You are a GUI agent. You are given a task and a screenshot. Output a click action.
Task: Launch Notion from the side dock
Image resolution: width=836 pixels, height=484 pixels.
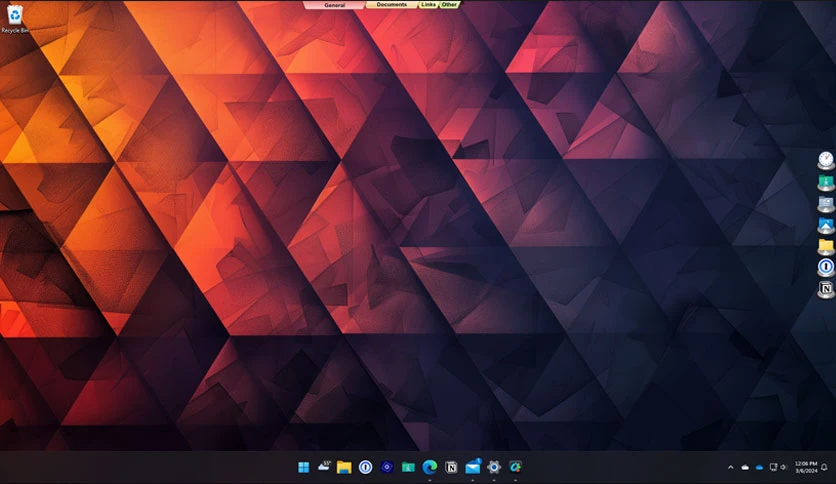click(x=825, y=289)
